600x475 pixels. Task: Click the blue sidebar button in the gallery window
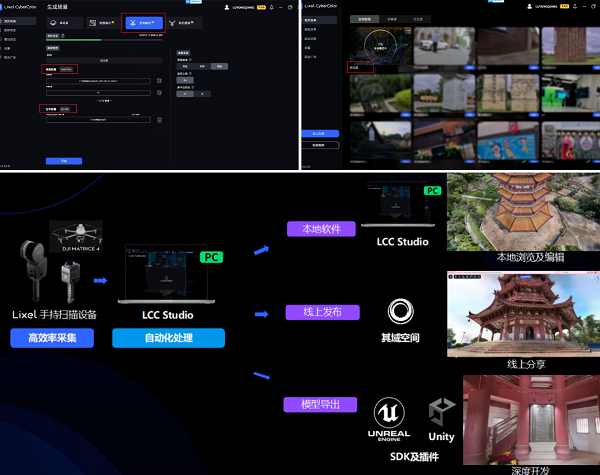320,134
